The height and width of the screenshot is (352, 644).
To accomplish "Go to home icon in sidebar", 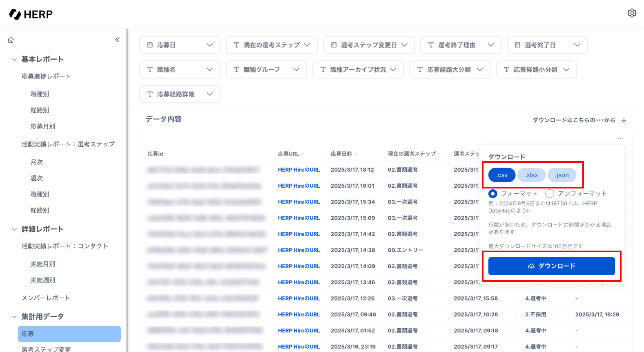I will pos(11,40).
